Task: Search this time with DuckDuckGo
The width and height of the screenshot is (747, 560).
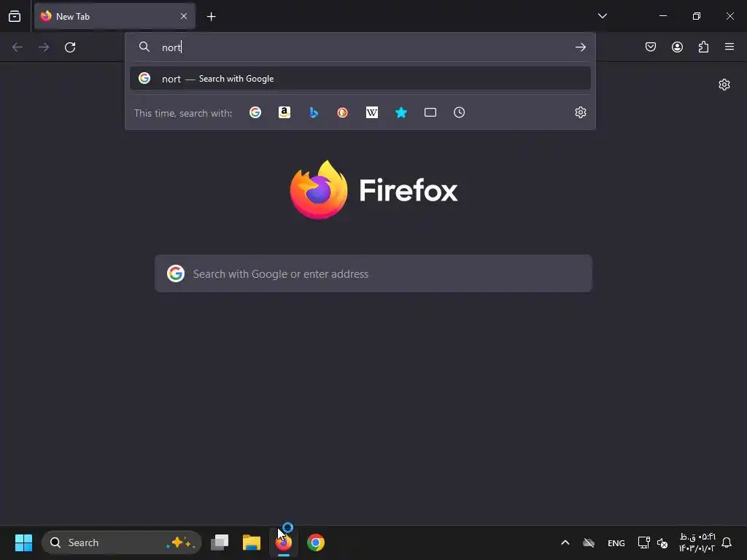Action: (343, 112)
